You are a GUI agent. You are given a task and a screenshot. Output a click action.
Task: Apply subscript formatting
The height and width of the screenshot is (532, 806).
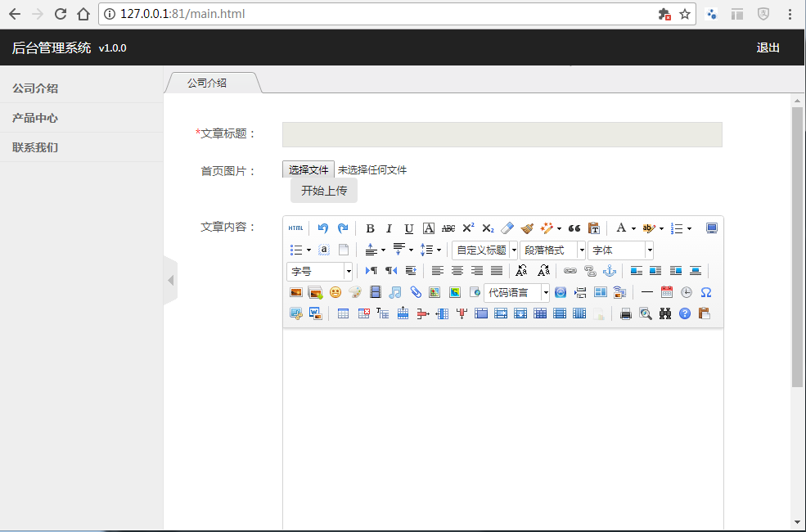click(488, 228)
